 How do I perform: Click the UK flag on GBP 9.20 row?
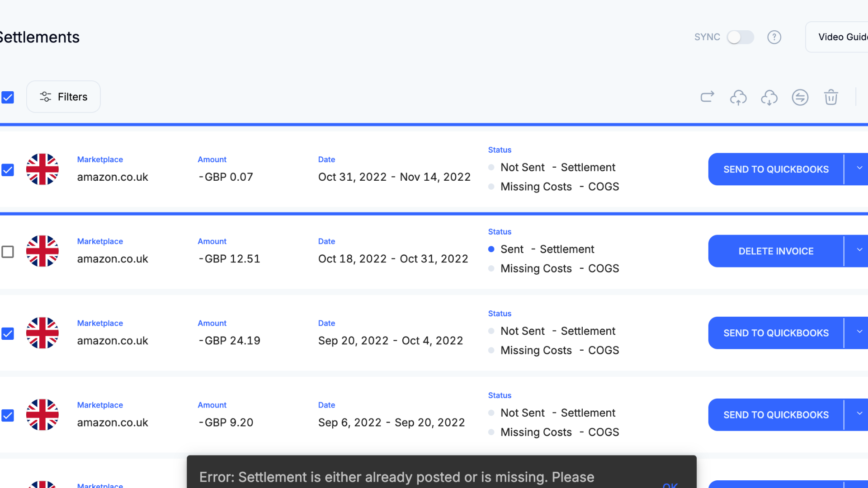coord(42,415)
